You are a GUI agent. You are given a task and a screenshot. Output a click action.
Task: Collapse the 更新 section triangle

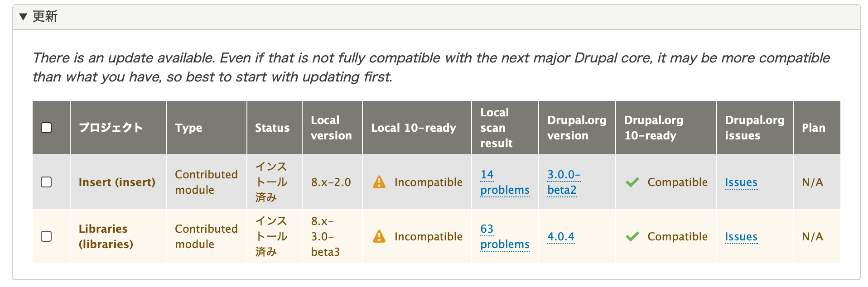(x=24, y=17)
